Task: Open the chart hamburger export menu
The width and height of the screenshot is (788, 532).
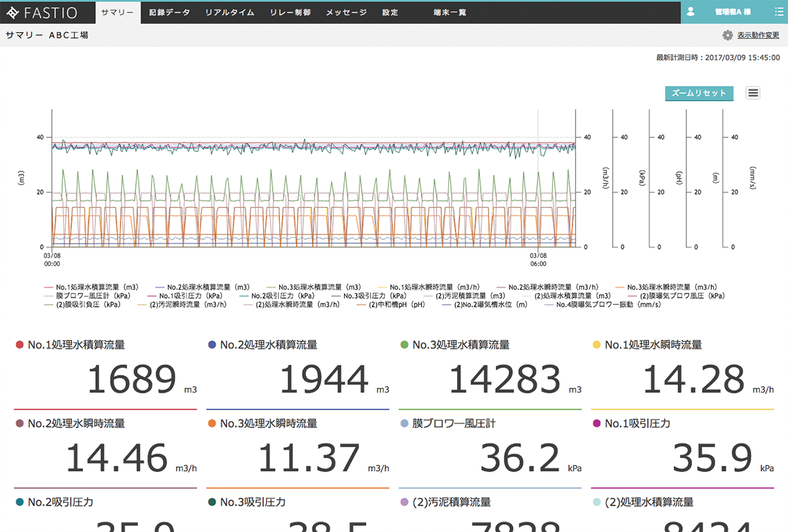Action: pyautogui.click(x=753, y=93)
